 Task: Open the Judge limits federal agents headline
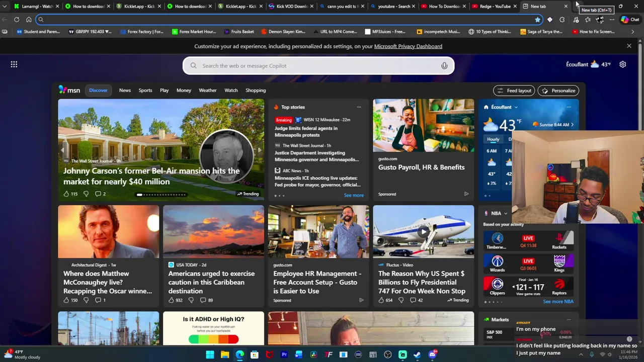coord(306,132)
